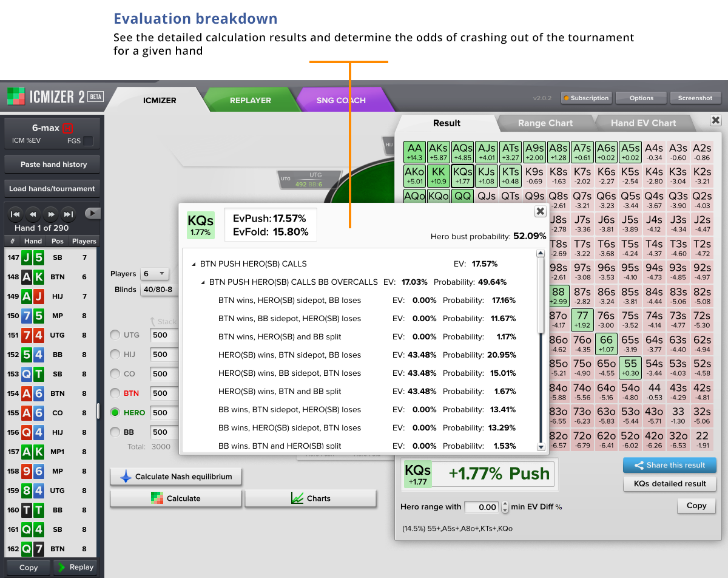Viewport: 728px width, 578px height.
Task: Go to next hand icon
Action: pyautogui.click(x=52, y=214)
